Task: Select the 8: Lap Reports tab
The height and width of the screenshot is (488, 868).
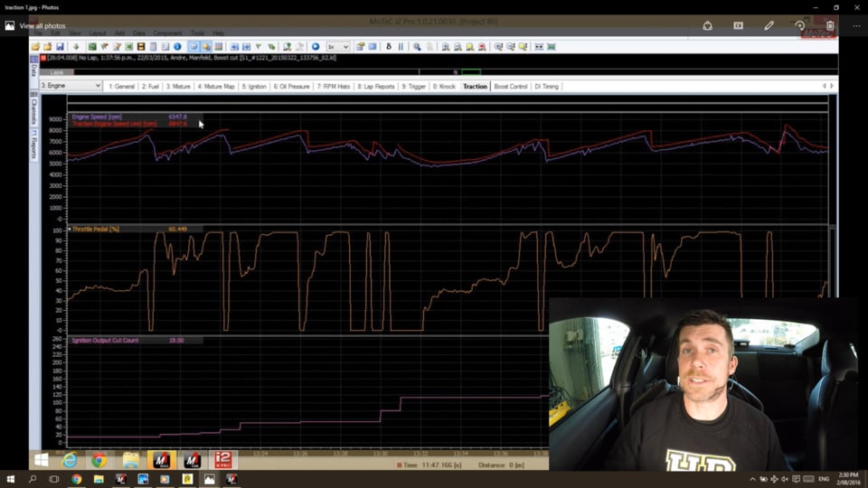Action: click(376, 87)
